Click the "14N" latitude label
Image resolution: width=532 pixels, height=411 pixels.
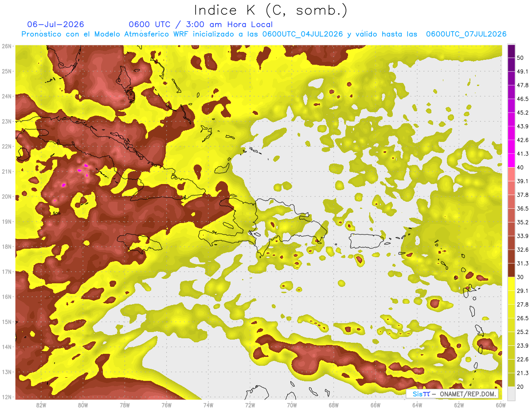click(7, 347)
